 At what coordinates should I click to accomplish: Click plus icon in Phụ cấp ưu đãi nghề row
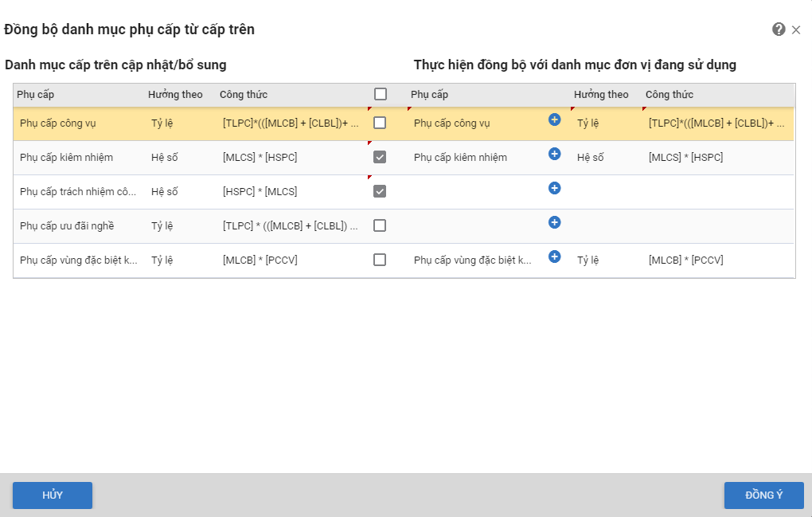coord(555,222)
